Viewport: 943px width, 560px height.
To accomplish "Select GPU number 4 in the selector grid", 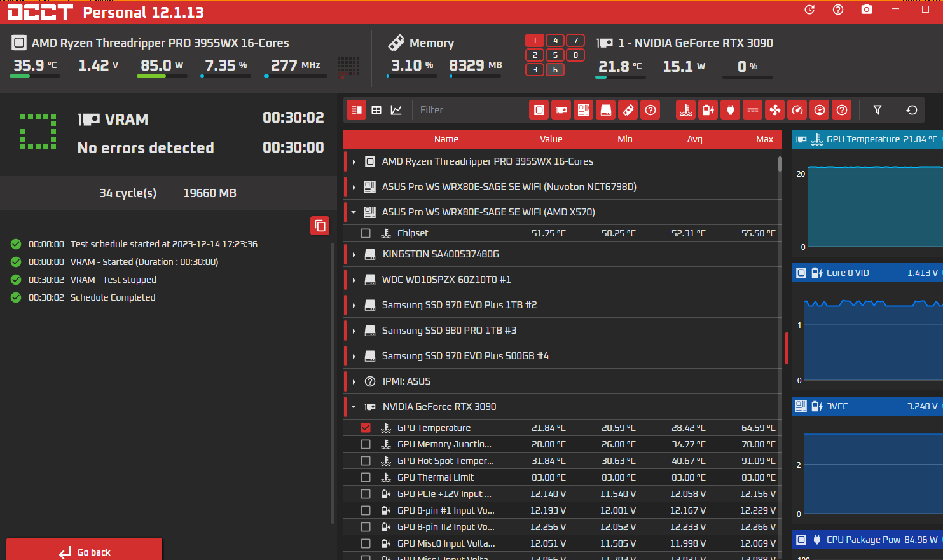I will pyautogui.click(x=555, y=40).
